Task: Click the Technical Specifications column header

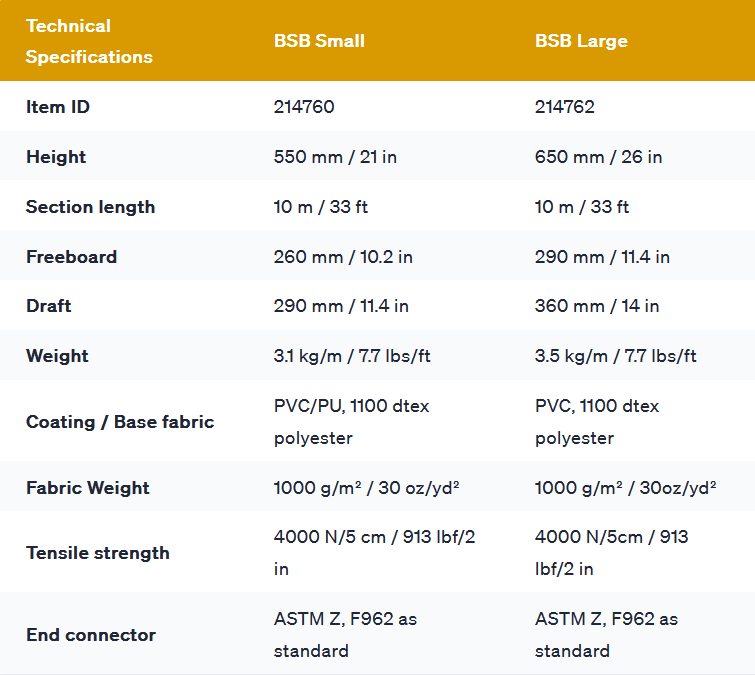Action: coord(89,41)
